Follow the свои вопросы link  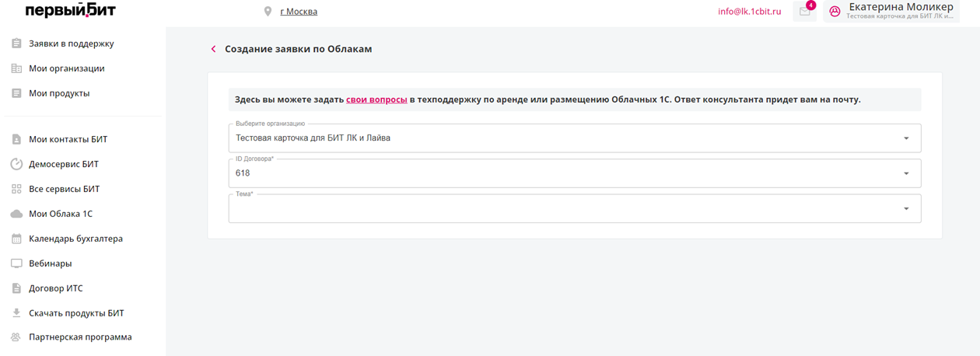(x=376, y=99)
